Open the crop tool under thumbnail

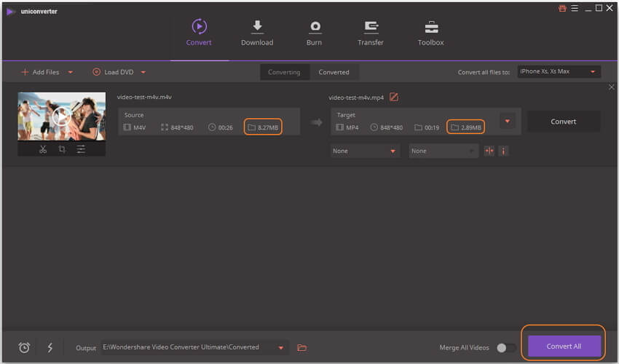pos(62,149)
